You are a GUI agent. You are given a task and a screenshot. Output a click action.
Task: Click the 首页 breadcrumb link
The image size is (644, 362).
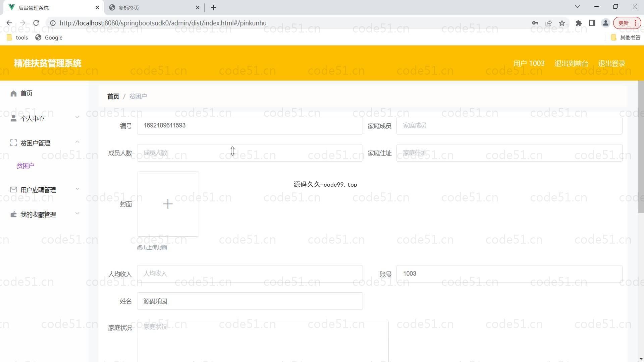113,97
